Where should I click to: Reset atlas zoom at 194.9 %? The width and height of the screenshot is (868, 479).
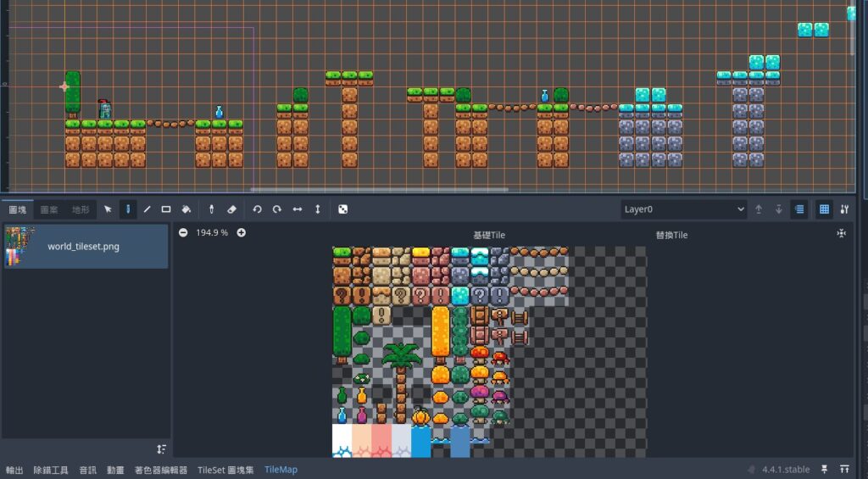tap(212, 232)
